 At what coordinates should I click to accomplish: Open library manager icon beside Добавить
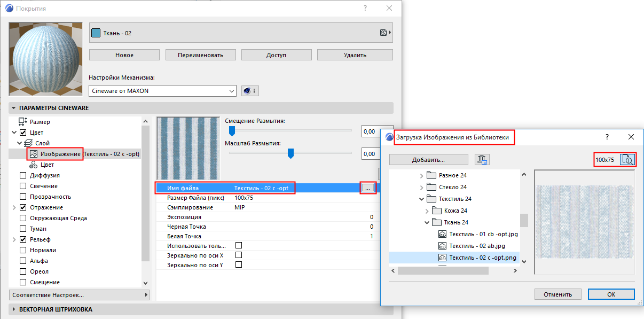pyautogui.click(x=482, y=159)
